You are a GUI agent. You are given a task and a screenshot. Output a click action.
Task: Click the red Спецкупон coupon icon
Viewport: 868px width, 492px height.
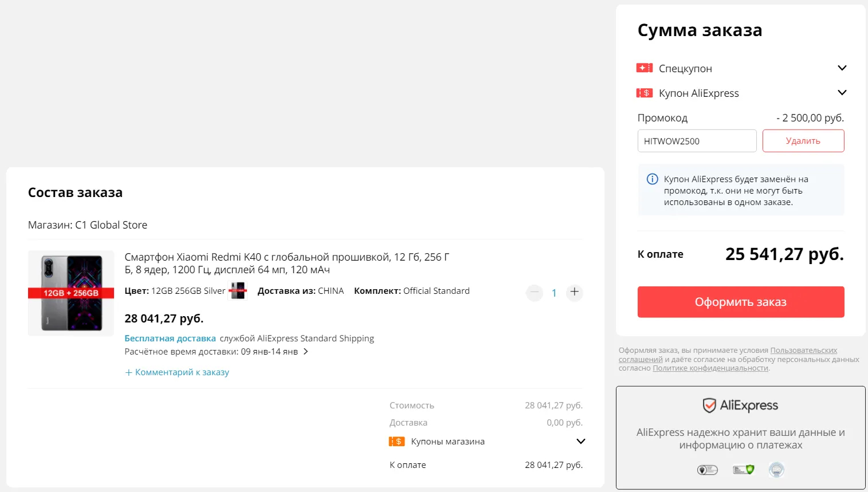coord(645,68)
